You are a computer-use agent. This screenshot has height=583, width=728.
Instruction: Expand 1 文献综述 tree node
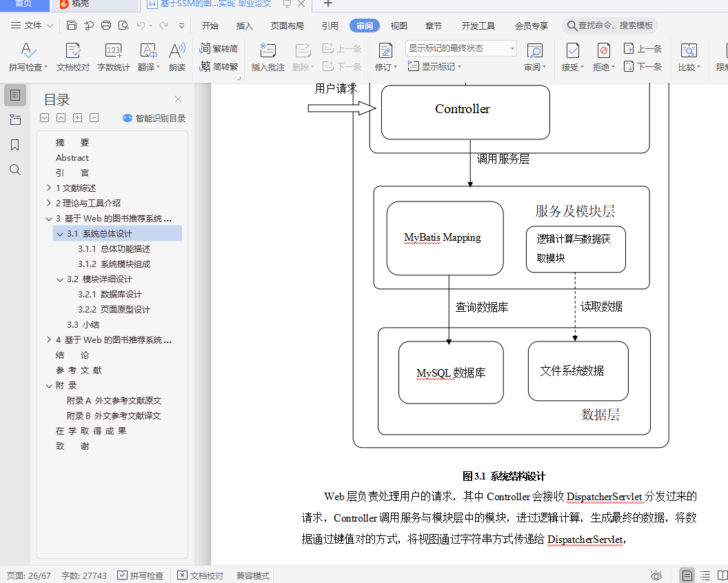point(49,188)
